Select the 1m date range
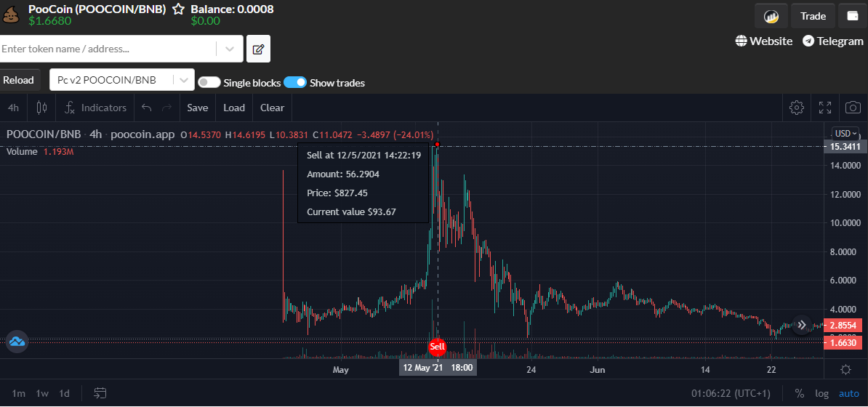 click(x=19, y=394)
